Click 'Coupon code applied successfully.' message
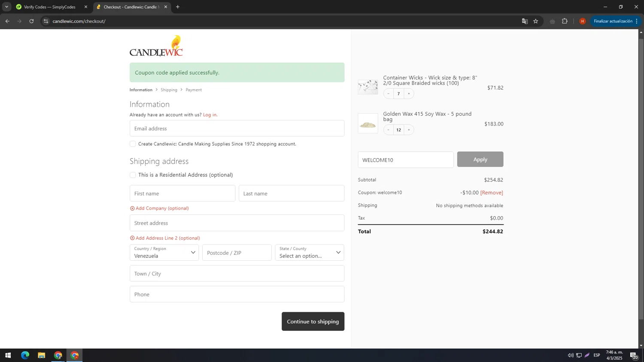 pos(237,72)
